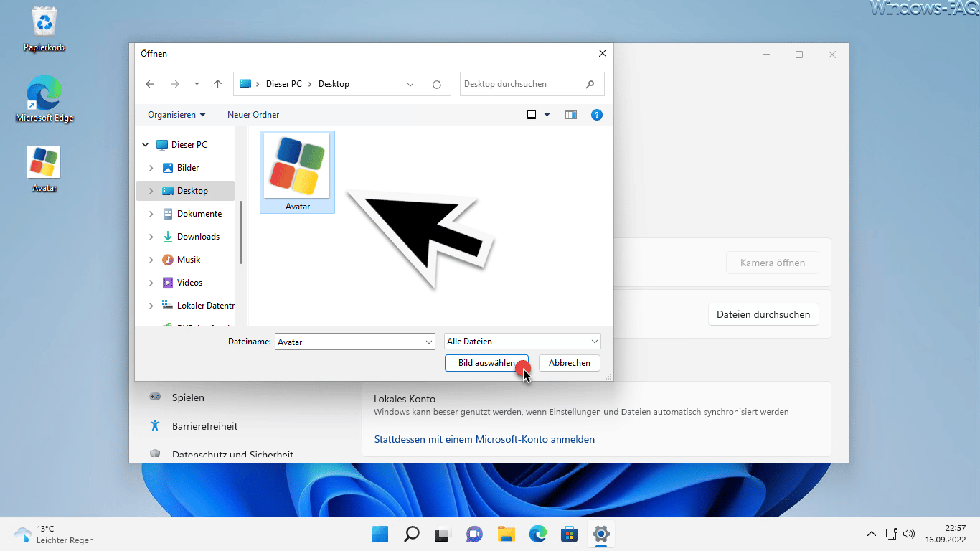Maximize the Settings window
Image resolution: width=980 pixels, height=551 pixels.
coord(799,55)
